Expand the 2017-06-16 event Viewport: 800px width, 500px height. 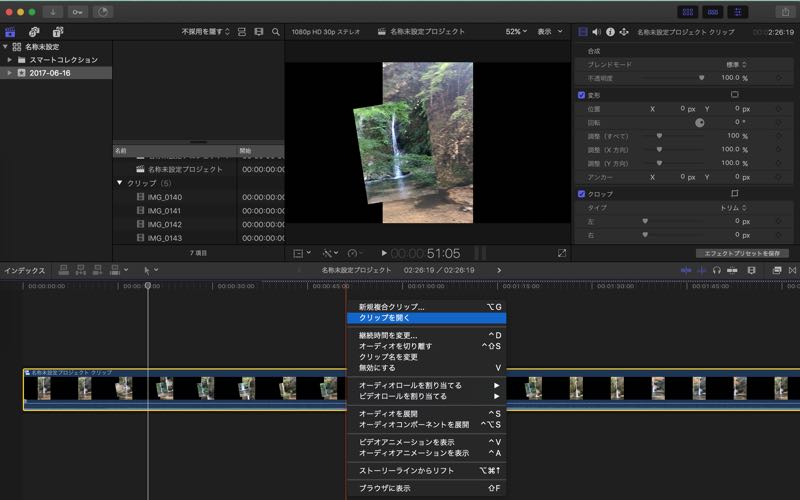[10, 73]
